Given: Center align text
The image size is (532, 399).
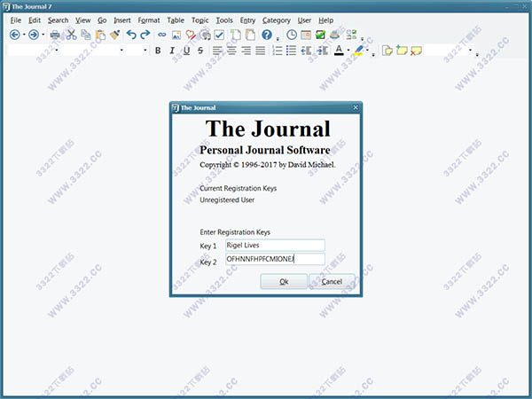Looking at the screenshot, I should (231, 51).
